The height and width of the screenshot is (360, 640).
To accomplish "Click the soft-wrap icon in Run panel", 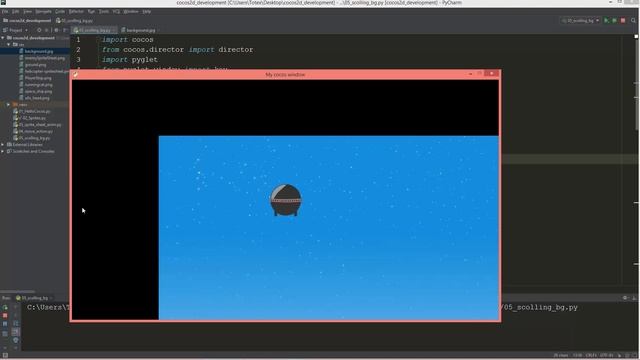I will tap(16, 324).
